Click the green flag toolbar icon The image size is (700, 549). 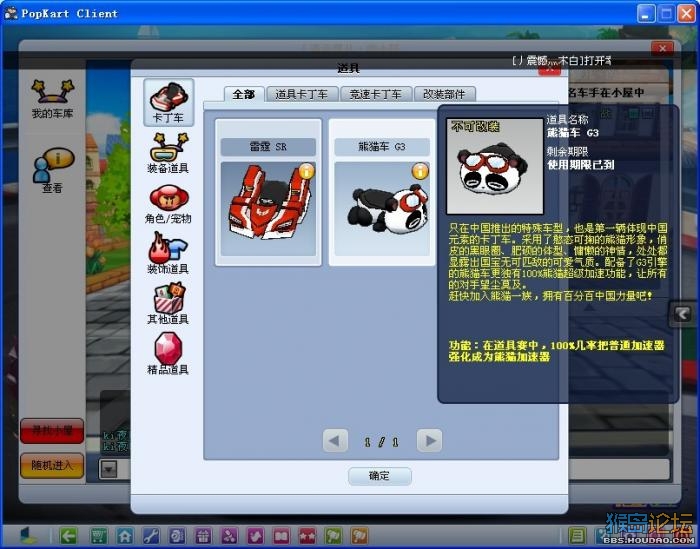click(x=333, y=535)
